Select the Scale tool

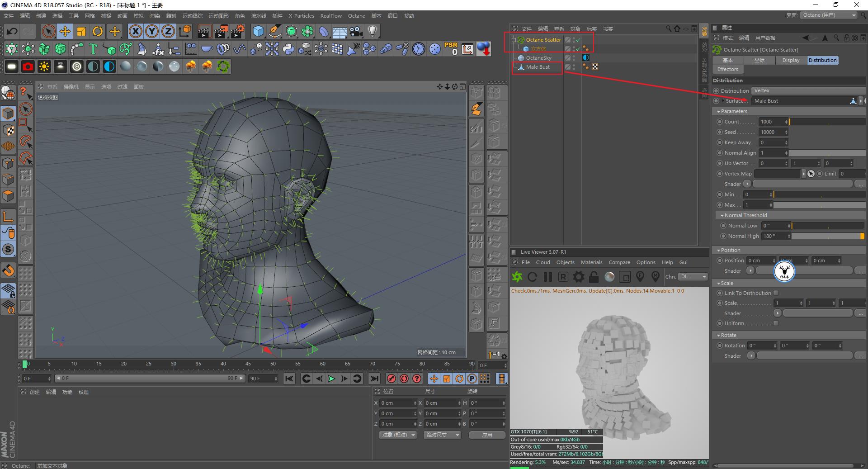pos(81,31)
